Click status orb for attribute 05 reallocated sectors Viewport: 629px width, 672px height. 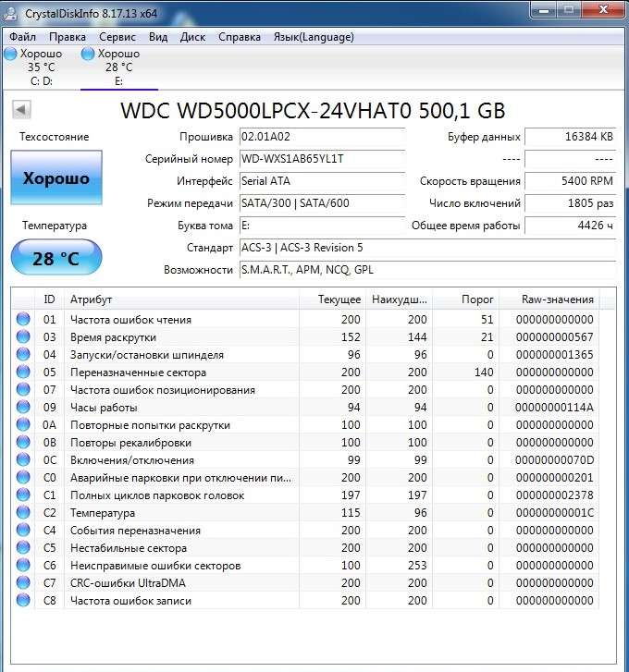22,373
